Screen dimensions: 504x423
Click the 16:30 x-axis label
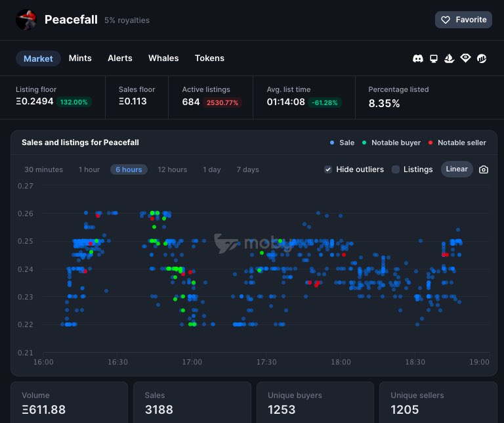[117, 362]
